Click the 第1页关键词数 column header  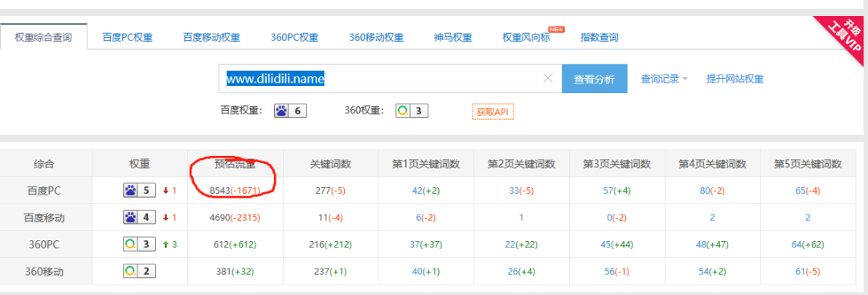point(426,165)
